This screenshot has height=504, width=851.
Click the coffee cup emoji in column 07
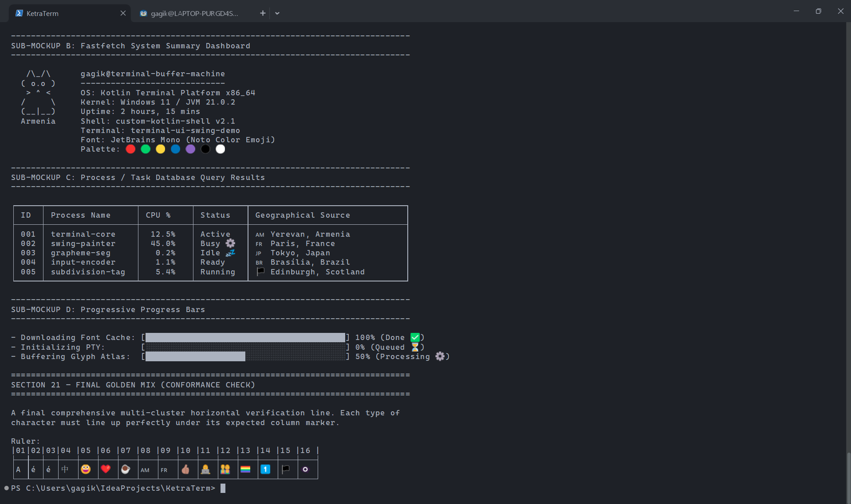[126, 469]
